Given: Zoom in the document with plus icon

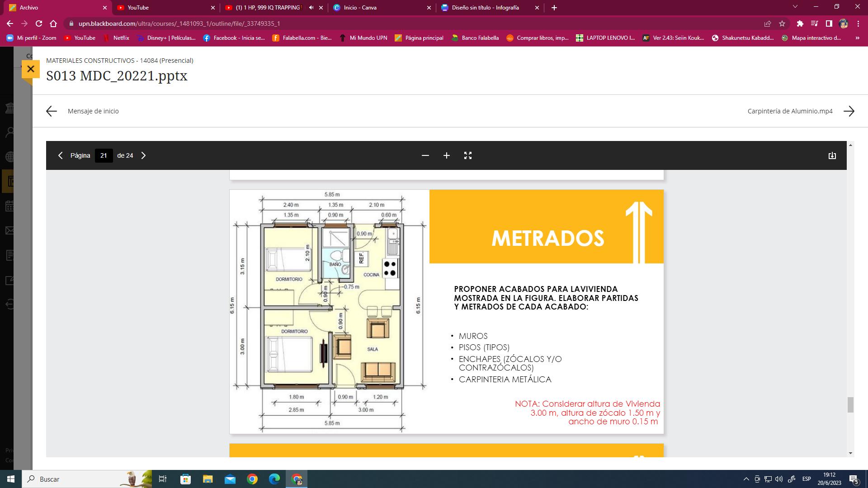Looking at the screenshot, I should (447, 155).
